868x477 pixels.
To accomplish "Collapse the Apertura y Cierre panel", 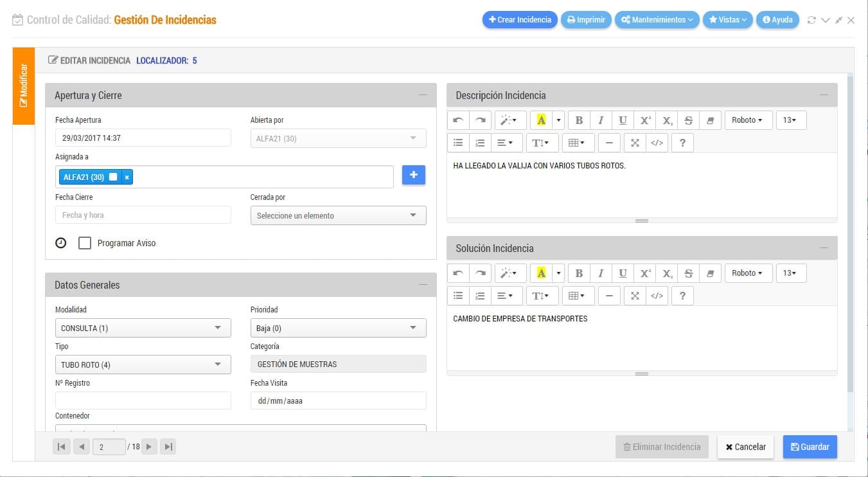I will [x=423, y=95].
